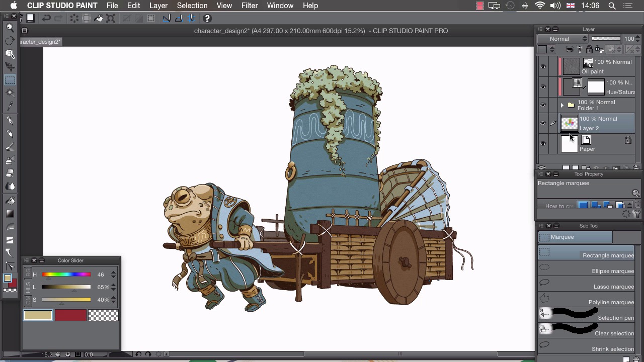Select the red color swatch

click(x=70, y=315)
